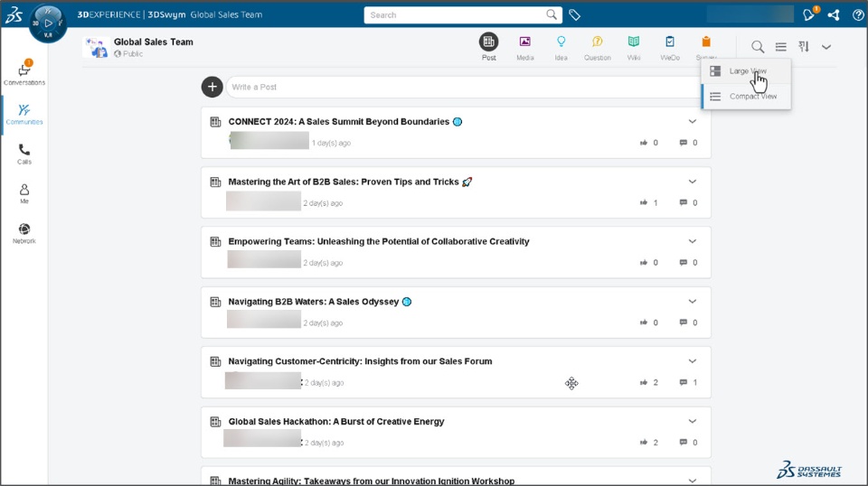Click post type icon beside CONNECT 2024 title
The height and width of the screenshot is (486, 868).
click(216, 122)
